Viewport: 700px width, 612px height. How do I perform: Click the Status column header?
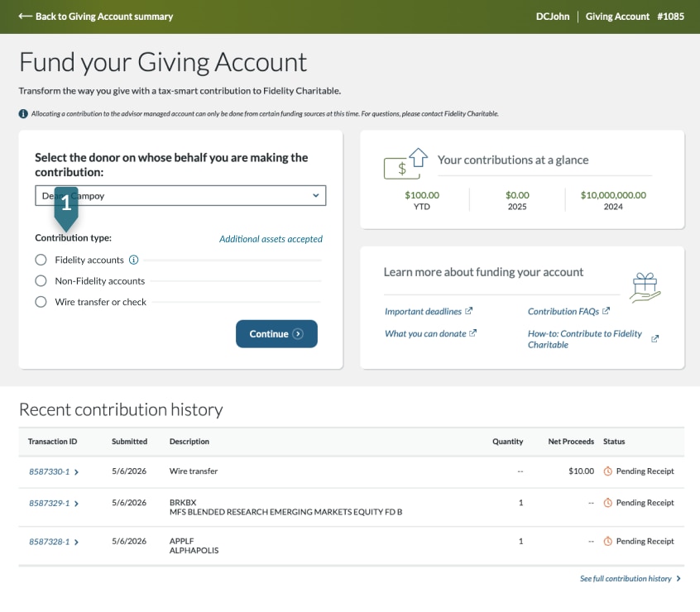click(614, 442)
